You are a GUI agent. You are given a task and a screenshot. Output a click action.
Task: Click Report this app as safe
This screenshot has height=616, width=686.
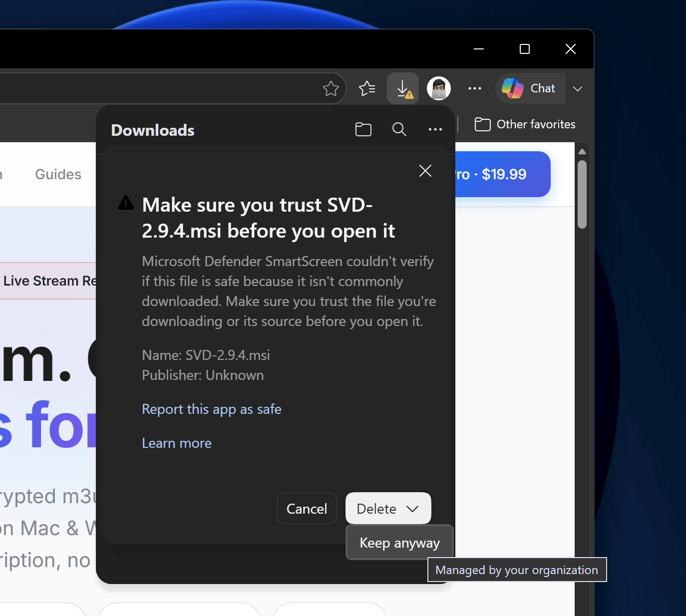[x=212, y=409]
